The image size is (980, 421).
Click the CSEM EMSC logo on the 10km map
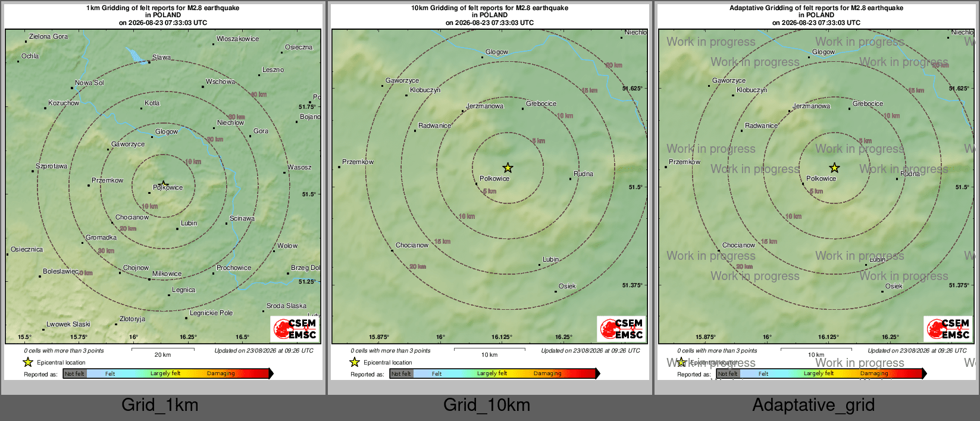[622, 328]
